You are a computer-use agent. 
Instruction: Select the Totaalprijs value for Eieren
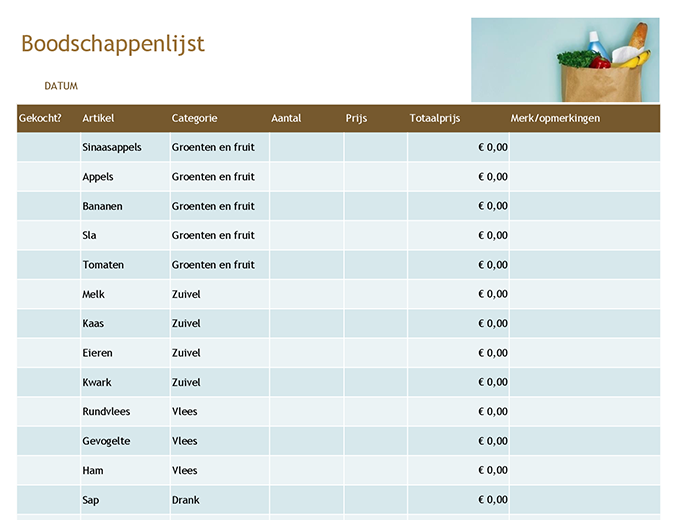[x=492, y=353]
